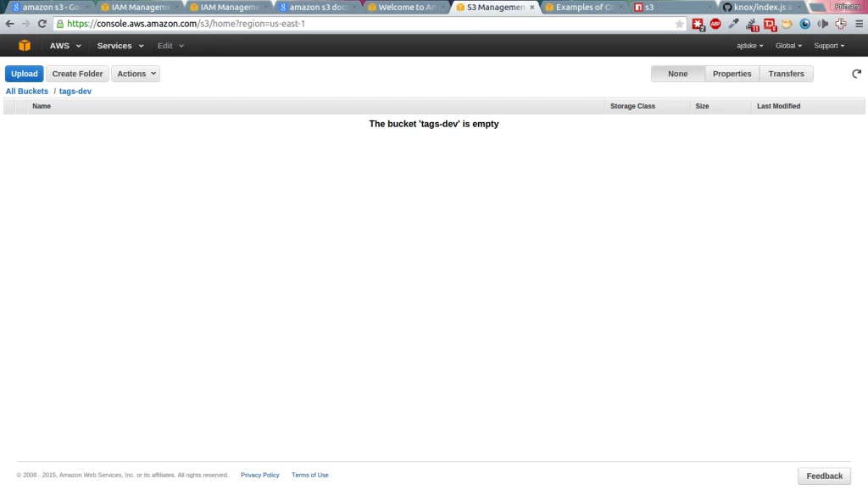The height and width of the screenshot is (490, 868).
Task: Refresh the S3 bucket listing
Action: pos(856,74)
